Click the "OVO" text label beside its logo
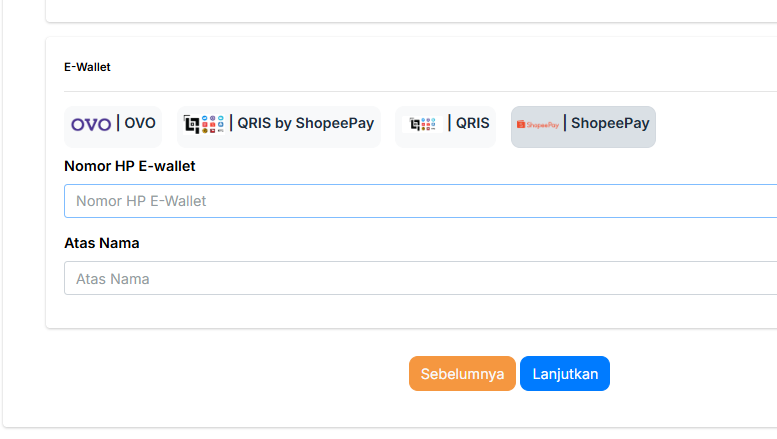This screenshot has width=777, height=439. pyautogui.click(x=140, y=124)
